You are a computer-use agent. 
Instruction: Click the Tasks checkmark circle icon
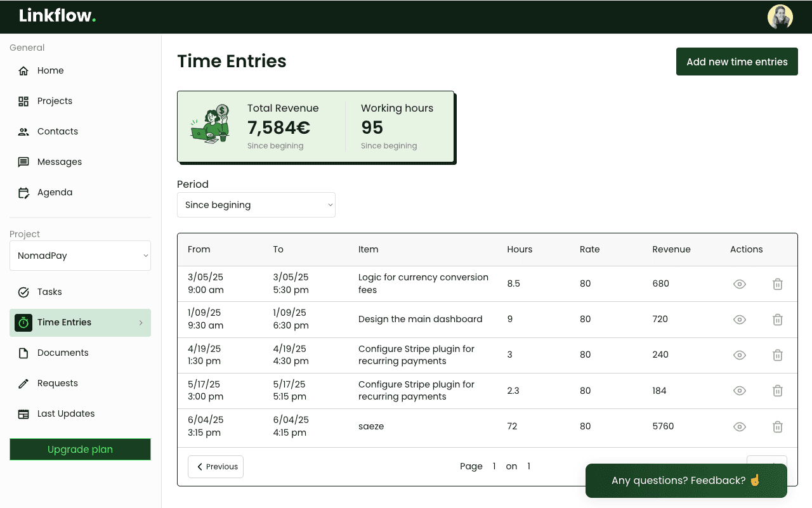[x=23, y=292]
